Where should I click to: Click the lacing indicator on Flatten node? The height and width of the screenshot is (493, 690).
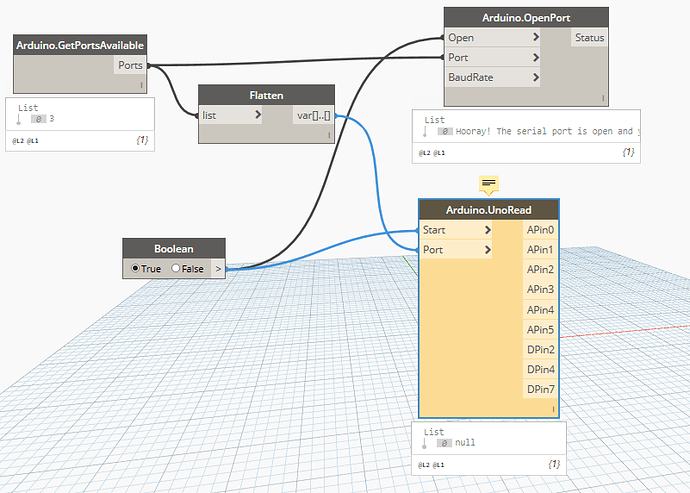(x=329, y=136)
